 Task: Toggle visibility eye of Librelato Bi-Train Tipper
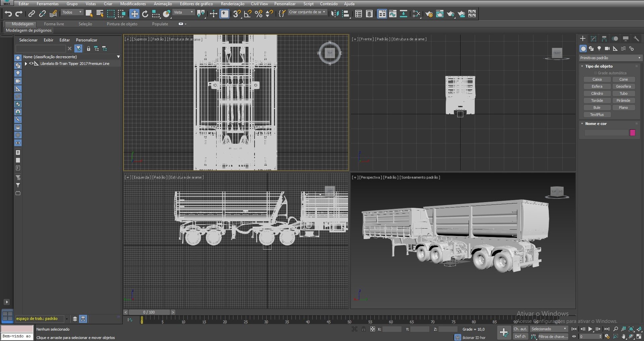pyautogui.click(x=31, y=63)
